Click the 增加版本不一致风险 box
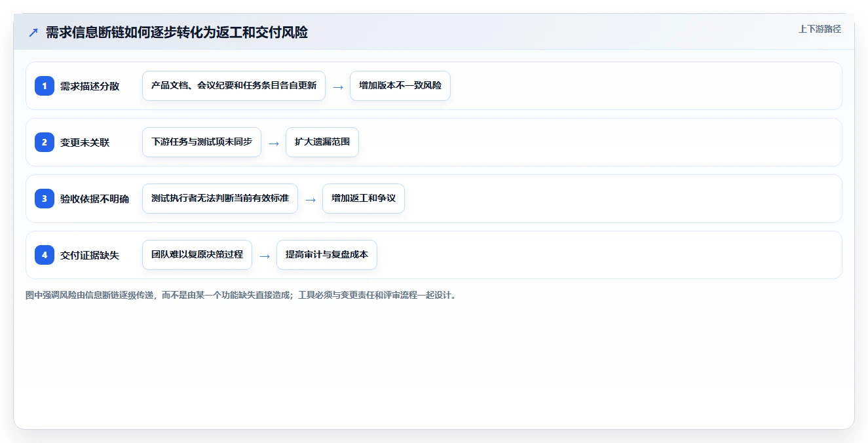 400,86
